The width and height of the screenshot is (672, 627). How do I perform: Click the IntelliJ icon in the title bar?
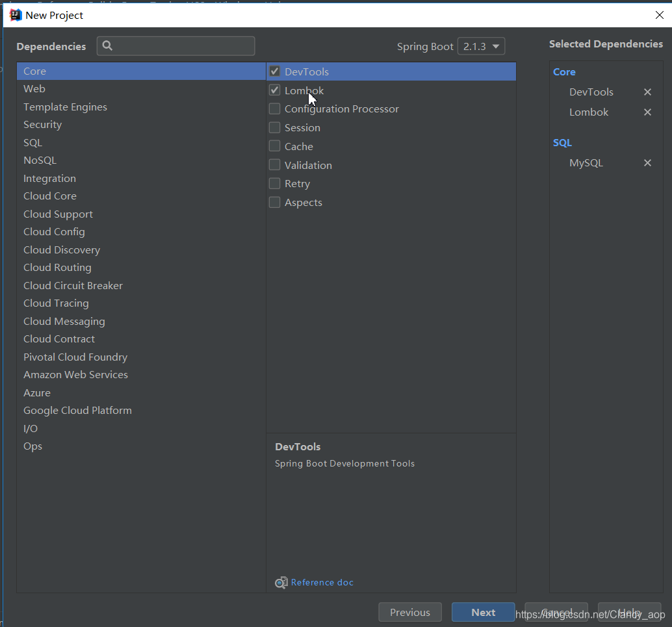pos(16,15)
